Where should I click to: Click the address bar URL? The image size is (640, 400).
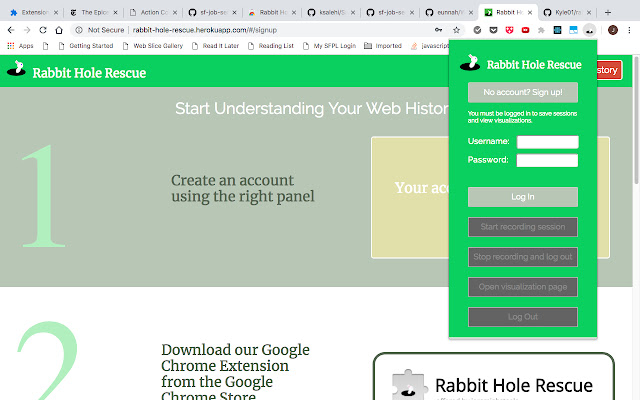pos(204,30)
